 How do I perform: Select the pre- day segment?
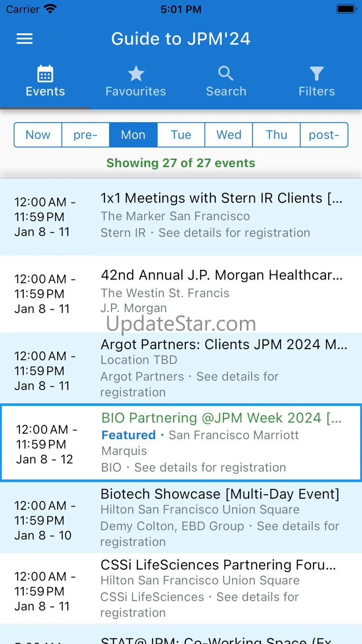pos(85,135)
